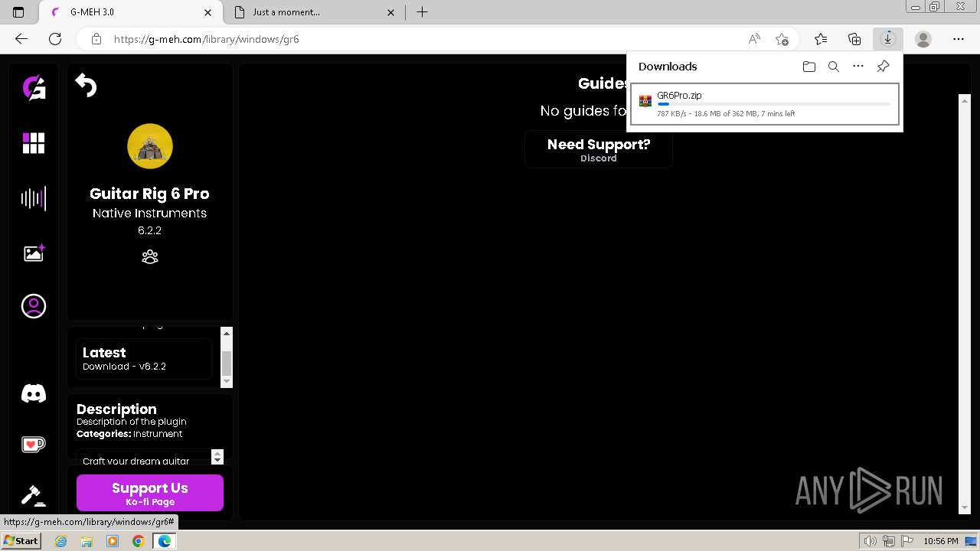Open Support Us Ko-fi Page button

[x=150, y=493]
